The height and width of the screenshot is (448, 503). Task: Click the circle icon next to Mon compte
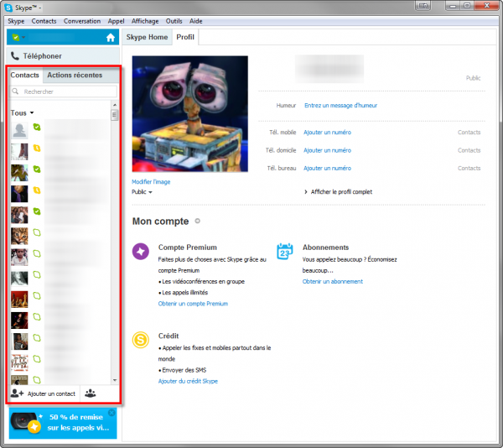point(198,221)
